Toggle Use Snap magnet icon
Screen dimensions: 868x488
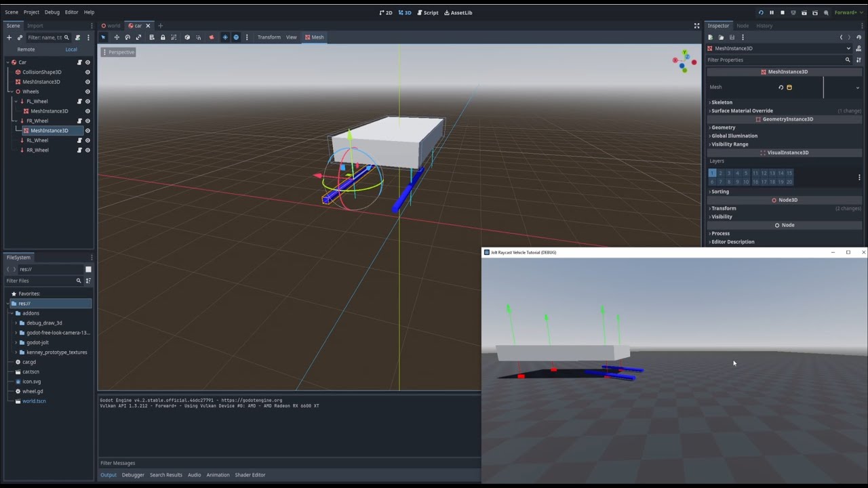198,37
